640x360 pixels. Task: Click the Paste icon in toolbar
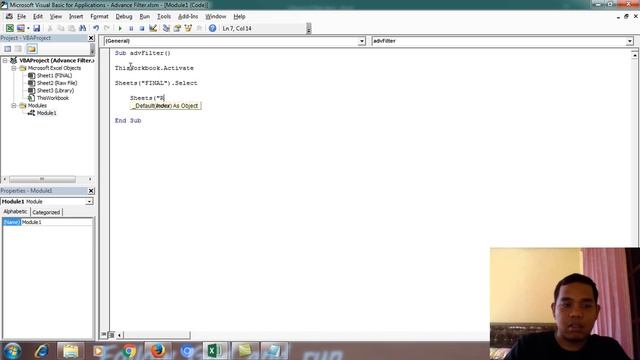(71, 28)
